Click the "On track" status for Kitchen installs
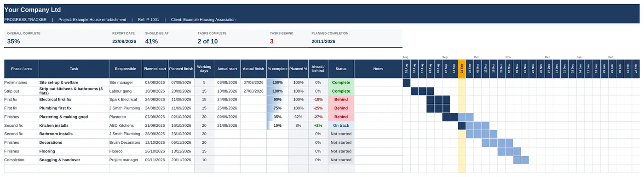This screenshot has height=177, width=644. (341, 125)
